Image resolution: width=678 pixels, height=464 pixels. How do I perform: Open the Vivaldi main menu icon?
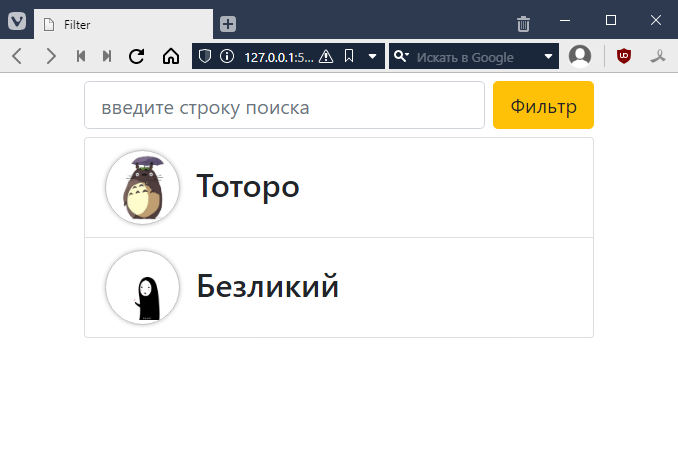tap(17, 23)
